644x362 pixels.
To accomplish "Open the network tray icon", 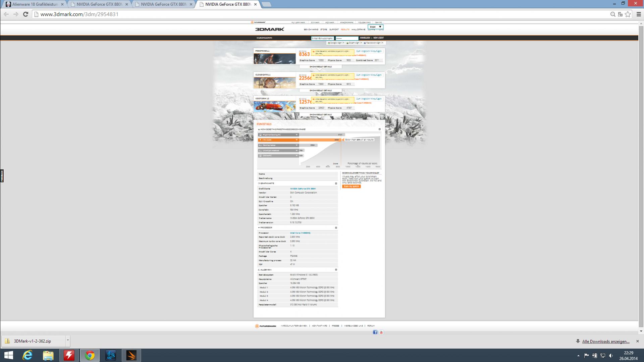I will 603,356.
